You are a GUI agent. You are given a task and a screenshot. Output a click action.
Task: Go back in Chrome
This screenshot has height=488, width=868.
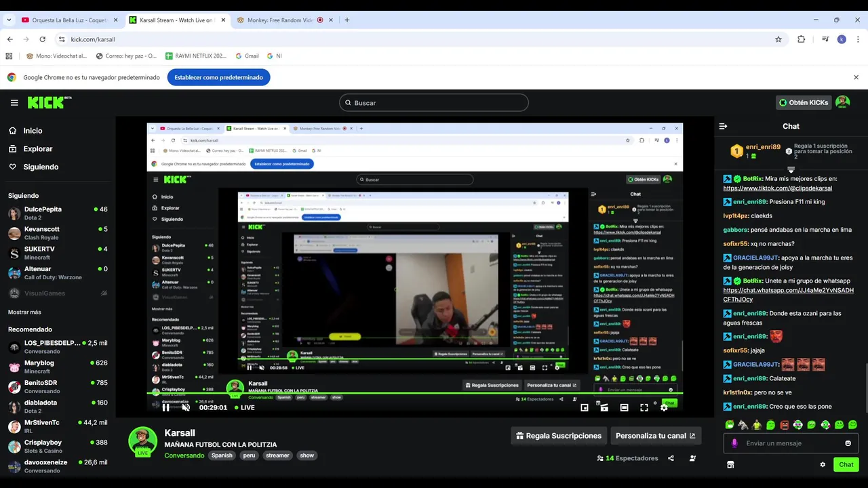point(9,39)
